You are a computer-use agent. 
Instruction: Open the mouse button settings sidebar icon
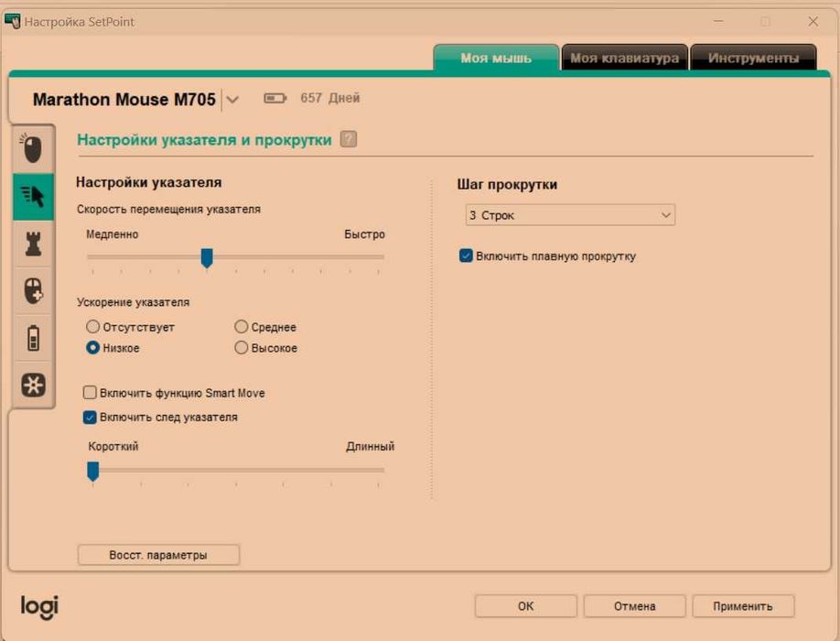click(x=33, y=149)
